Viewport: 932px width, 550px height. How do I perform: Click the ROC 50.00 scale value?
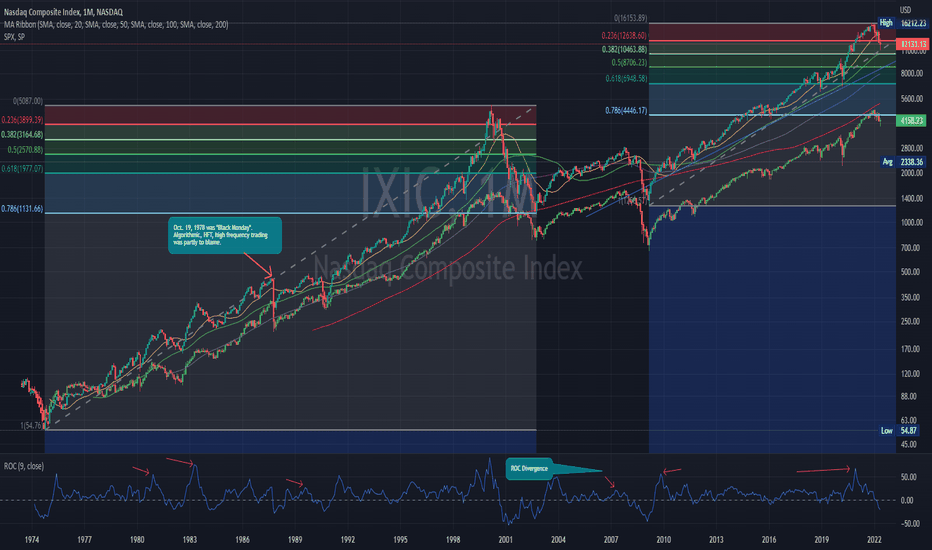pos(907,477)
